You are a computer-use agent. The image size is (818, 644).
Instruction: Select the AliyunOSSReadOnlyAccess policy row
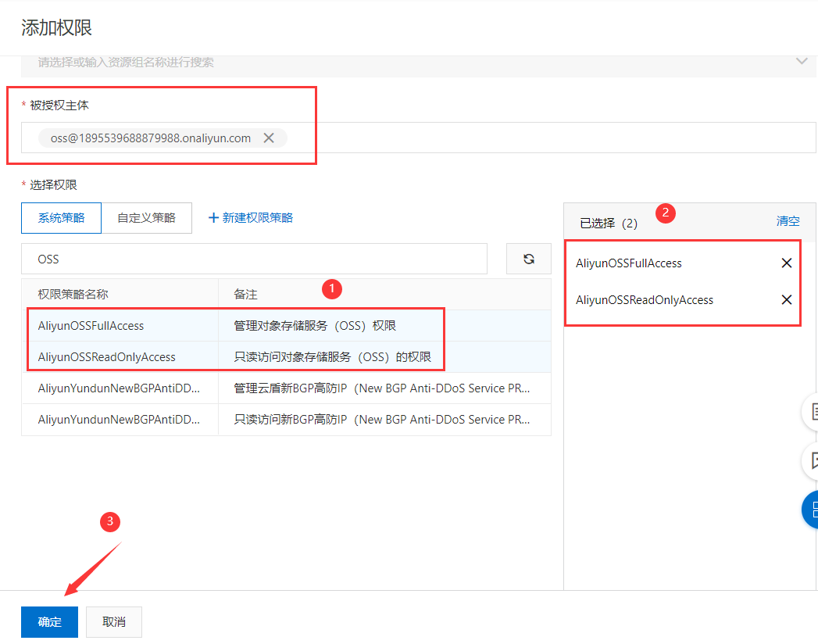pyautogui.click(x=286, y=357)
